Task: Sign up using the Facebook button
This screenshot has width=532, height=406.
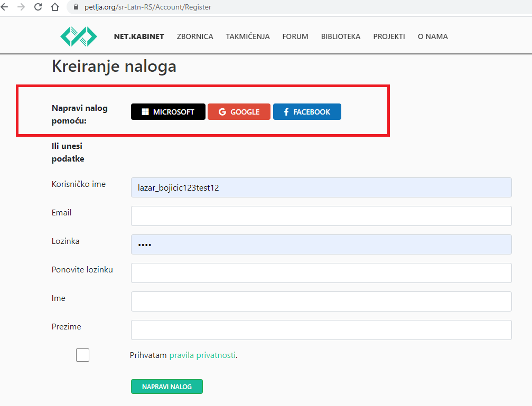Action: click(307, 112)
